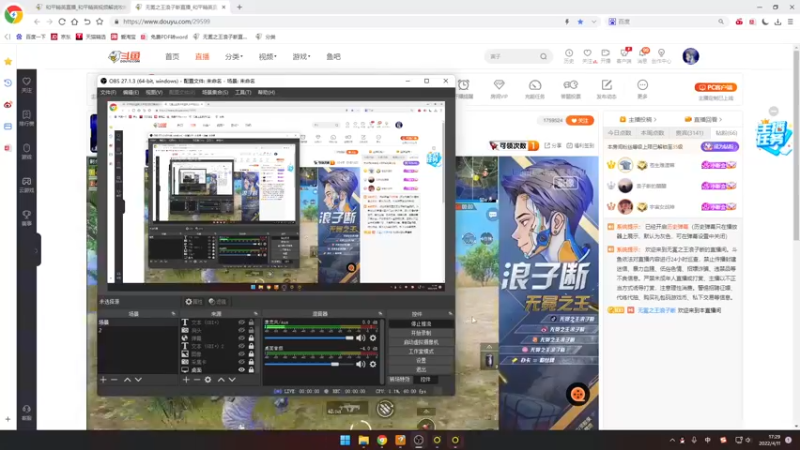Click the browser home button
Viewport: 800px width, 450px height.
pyautogui.click(x=74, y=21)
